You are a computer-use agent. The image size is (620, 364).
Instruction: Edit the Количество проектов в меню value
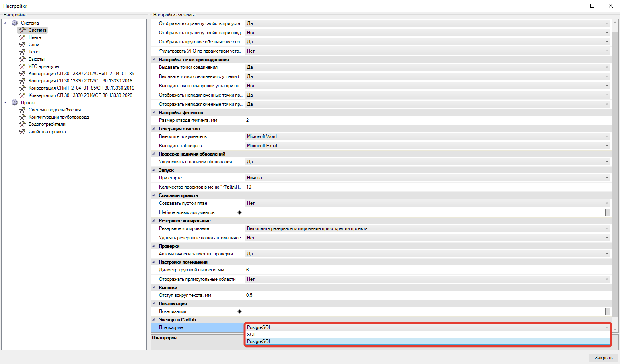point(428,187)
